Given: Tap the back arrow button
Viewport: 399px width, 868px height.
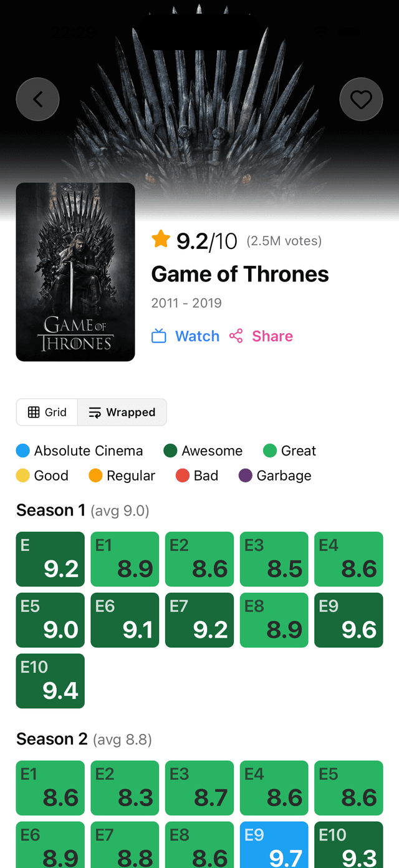Looking at the screenshot, I should [37, 99].
